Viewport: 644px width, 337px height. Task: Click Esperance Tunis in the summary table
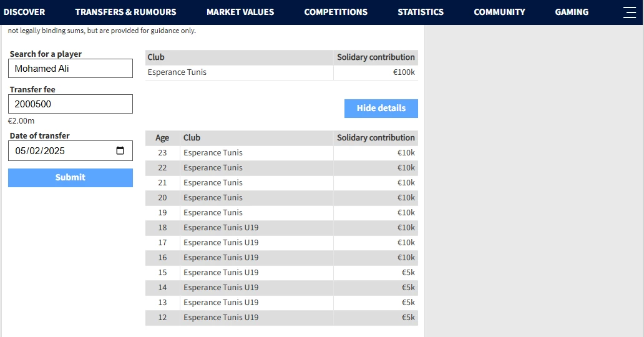177,72
